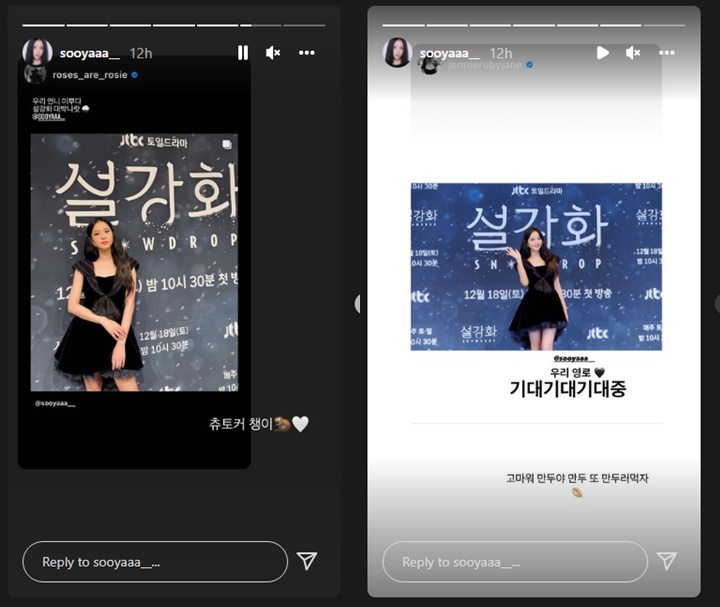Open sooyaaa__ profile picture in left story
Viewport: 720px width, 607px height.
(37, 52)
